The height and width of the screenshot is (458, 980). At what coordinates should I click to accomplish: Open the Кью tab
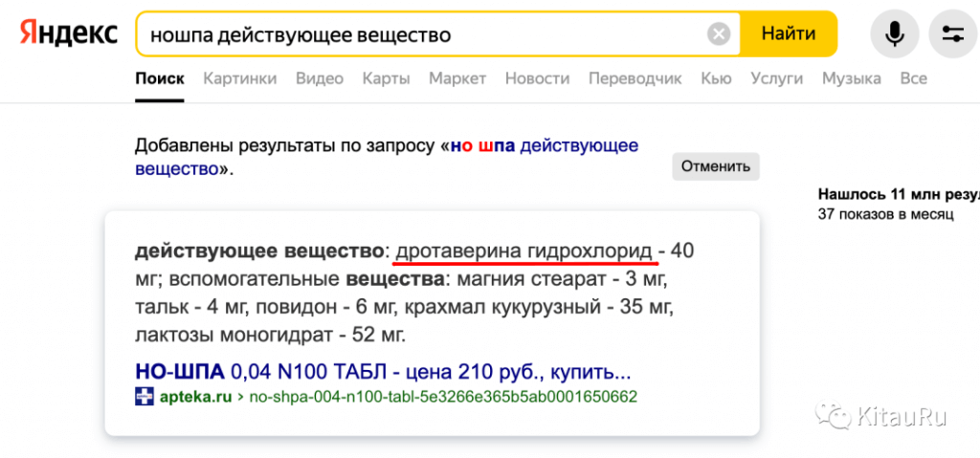[716, 78]
